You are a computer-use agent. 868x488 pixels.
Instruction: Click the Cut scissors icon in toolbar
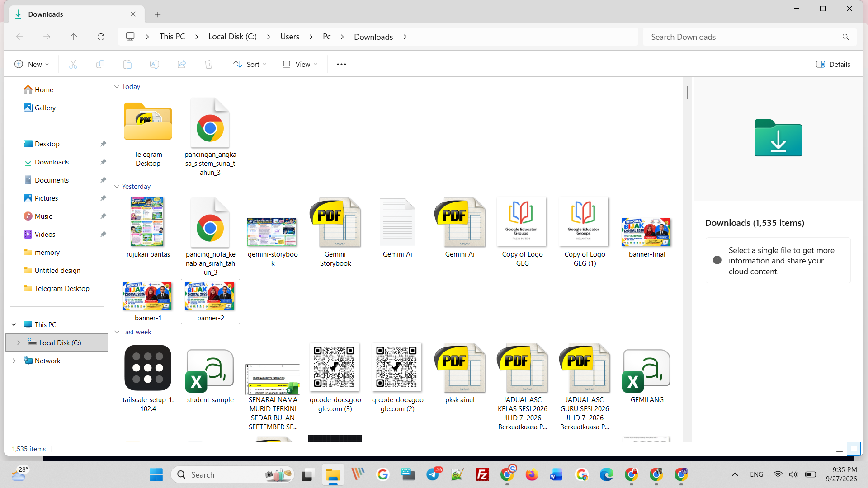[x=73, y=64]
